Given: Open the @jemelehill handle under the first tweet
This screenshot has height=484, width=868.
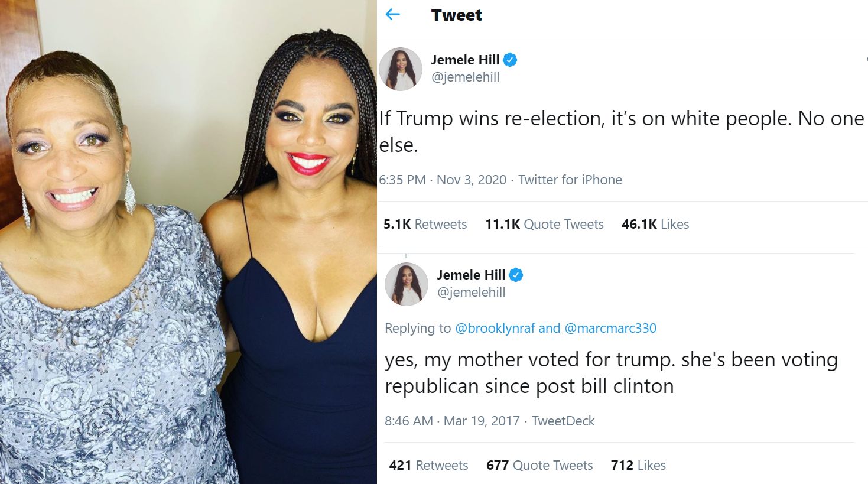Looking at the screenshot, I should point(466,76).
